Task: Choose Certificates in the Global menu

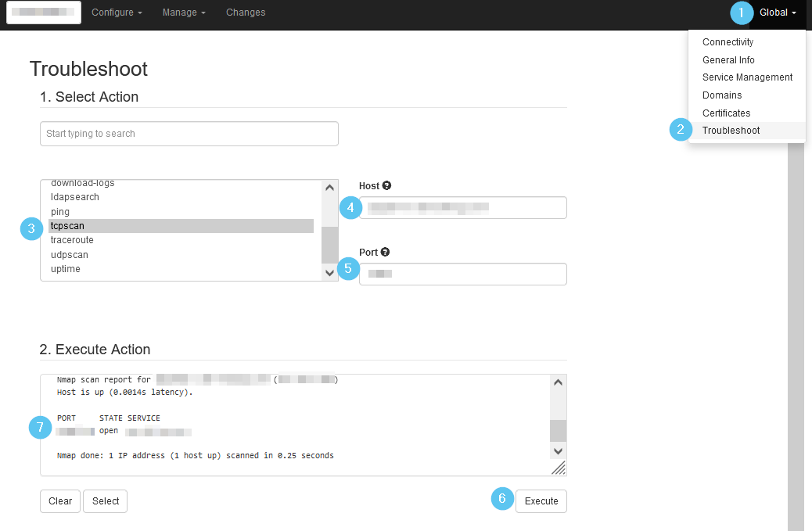Action: (726, 113)
